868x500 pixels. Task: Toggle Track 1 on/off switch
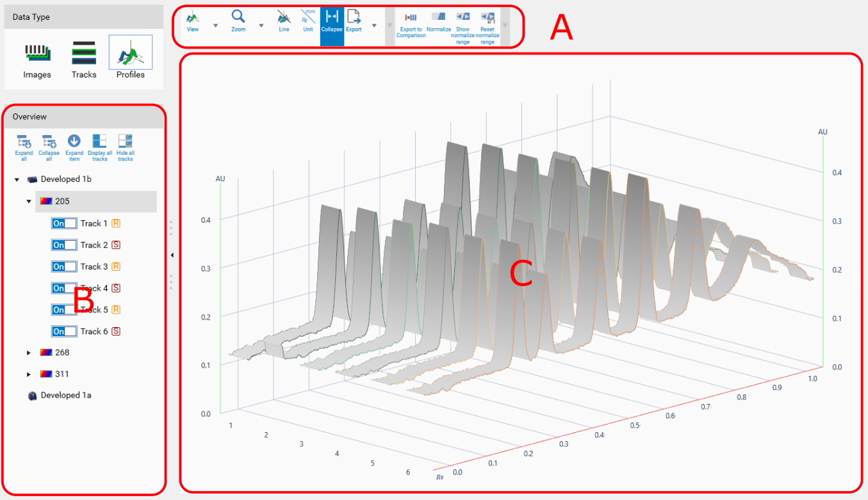tap(63, 223)
